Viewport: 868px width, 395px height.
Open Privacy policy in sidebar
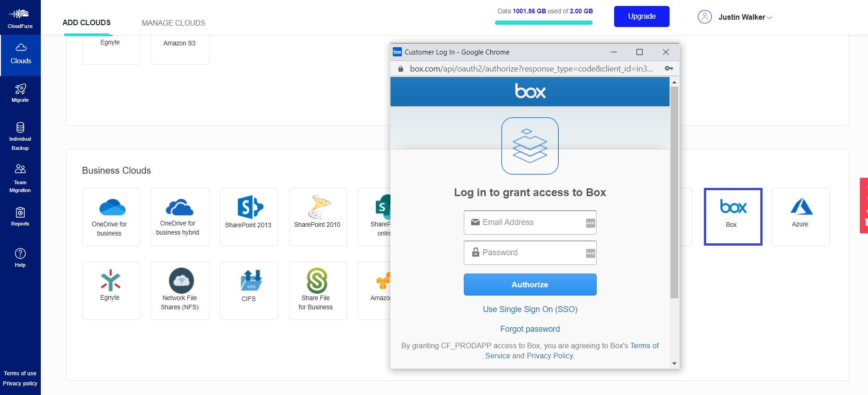click(20, 384)
